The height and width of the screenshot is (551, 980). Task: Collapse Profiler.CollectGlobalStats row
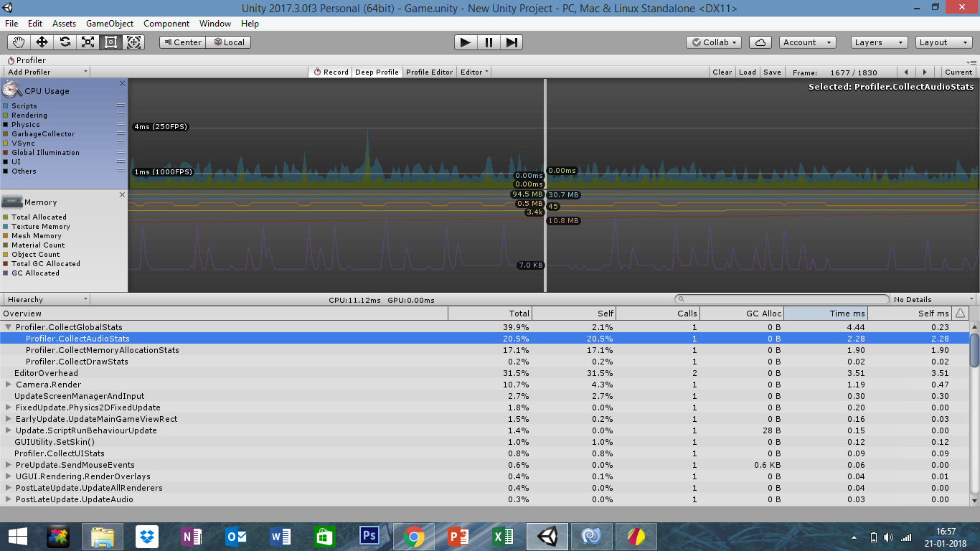pyautogui.click(x=9, y=327)
